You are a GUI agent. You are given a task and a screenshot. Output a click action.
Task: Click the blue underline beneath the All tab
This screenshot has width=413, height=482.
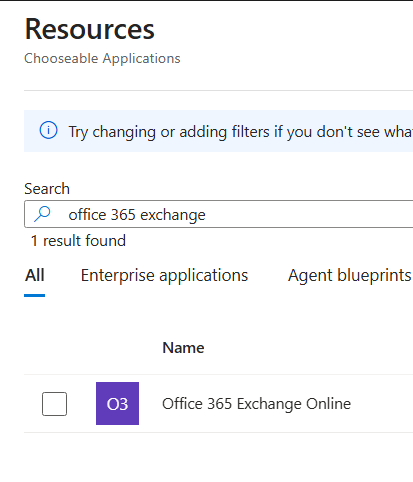35,295
